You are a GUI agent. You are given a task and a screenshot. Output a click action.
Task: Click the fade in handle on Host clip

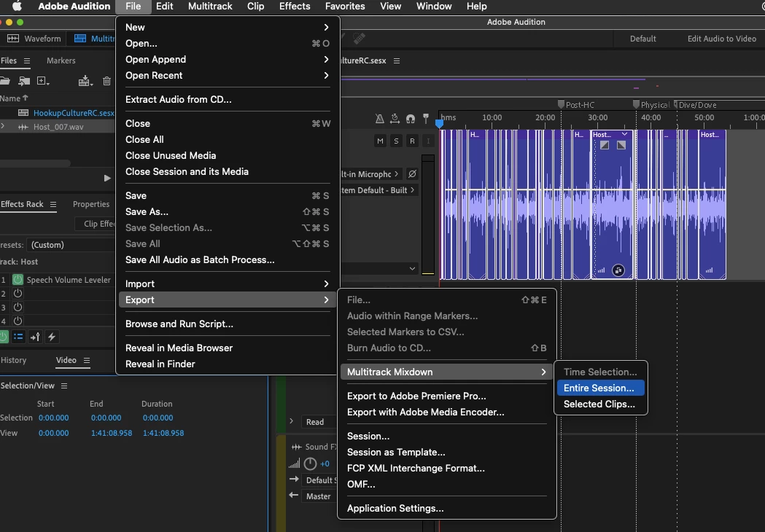(x=605, y=145)
